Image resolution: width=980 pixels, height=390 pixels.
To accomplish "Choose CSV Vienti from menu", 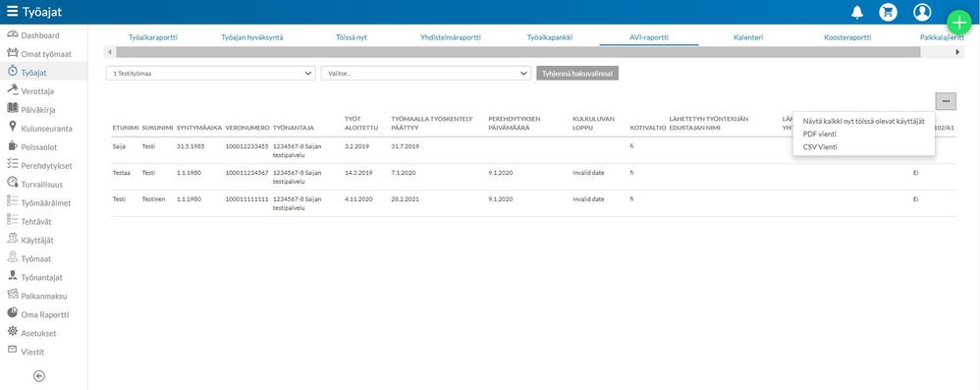I will click(819, 147).
